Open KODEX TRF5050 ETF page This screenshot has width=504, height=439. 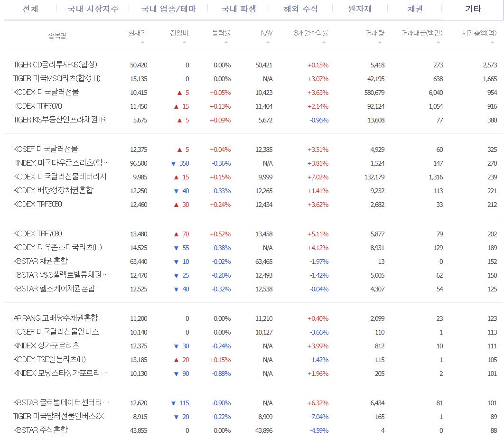37,205
